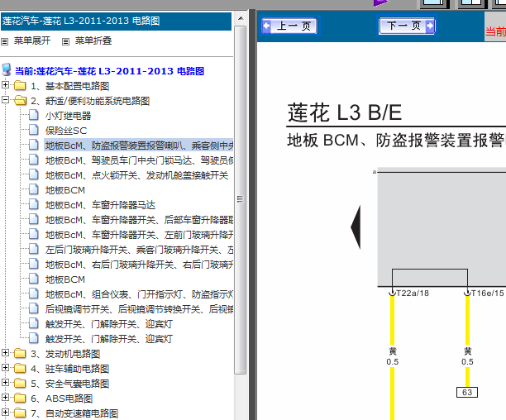Image resolution: width=506 pixels, height=420 pixels.
Task: Open 地板BcM、点火锁开关、发动机舱盖接触开关 page
Action: 136,175
